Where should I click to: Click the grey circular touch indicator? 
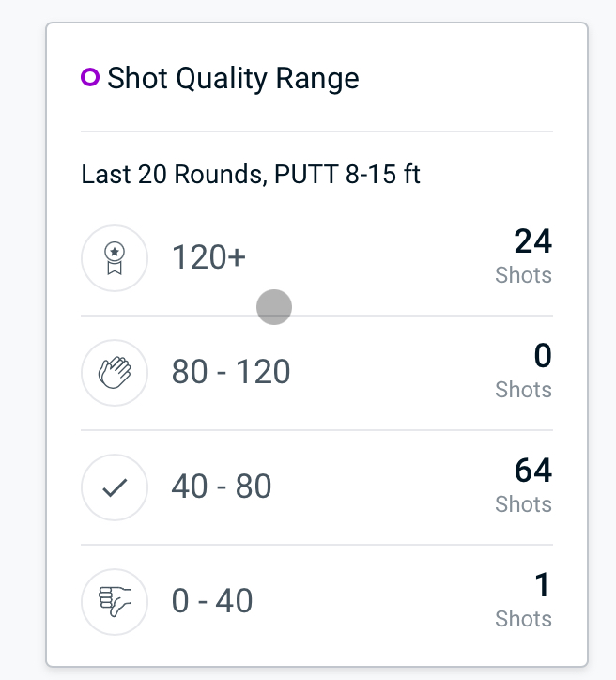coord(274,307)
